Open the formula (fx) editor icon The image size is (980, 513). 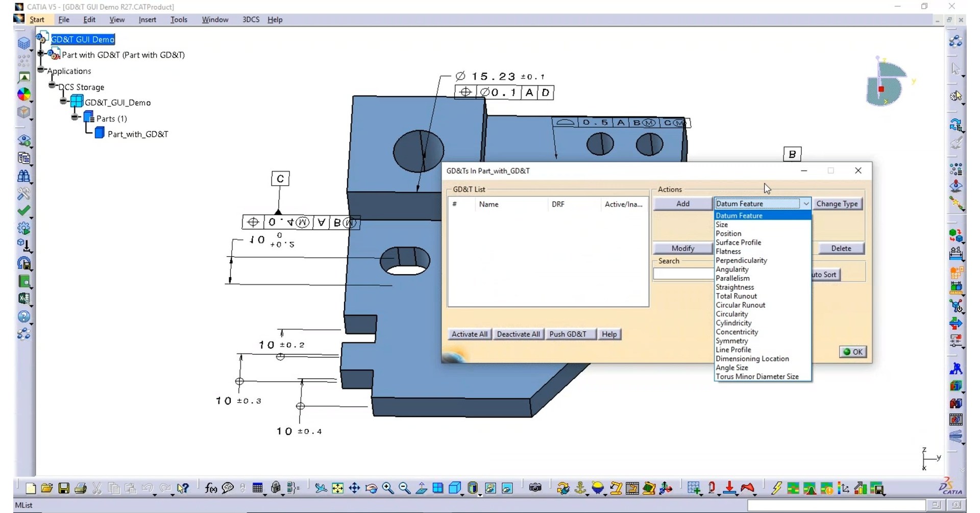(210, 488)
